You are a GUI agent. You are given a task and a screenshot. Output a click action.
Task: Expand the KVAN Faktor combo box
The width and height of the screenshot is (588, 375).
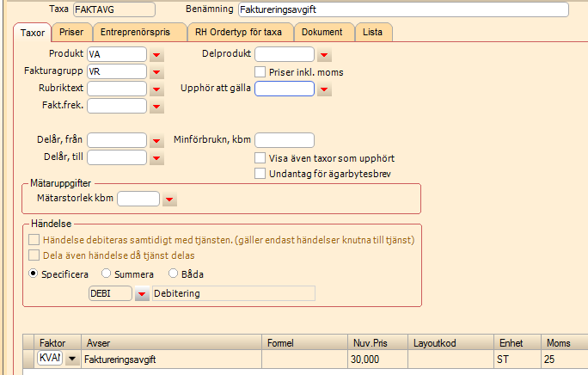pyautogui.click(x=72, y=359)
